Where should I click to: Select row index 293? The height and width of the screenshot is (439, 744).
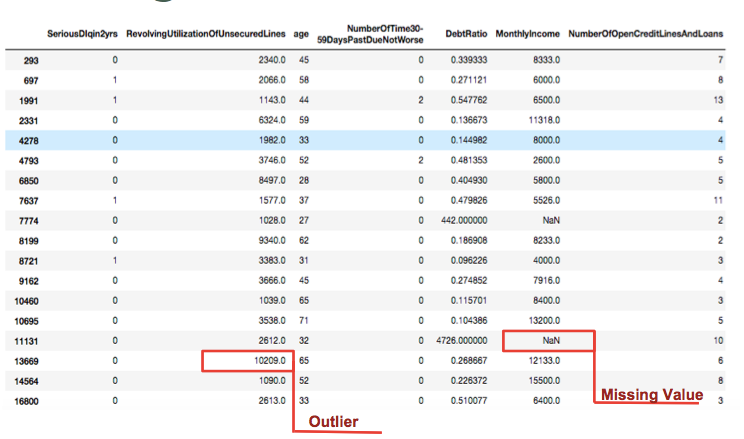(x=31, y=61)
